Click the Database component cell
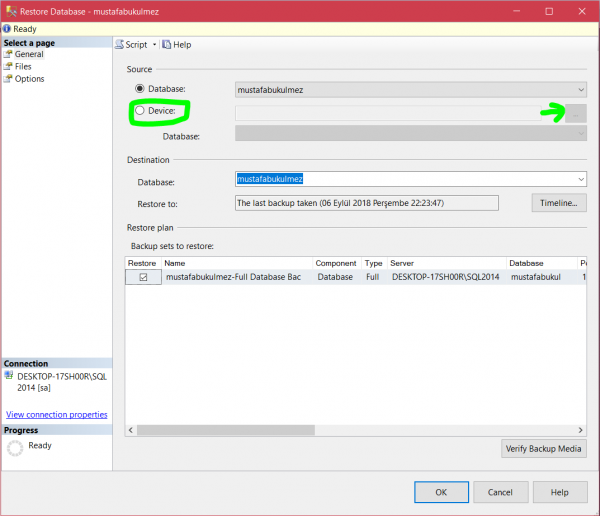Viewport: 600px width, 516px height. click(x=335, y=277)
